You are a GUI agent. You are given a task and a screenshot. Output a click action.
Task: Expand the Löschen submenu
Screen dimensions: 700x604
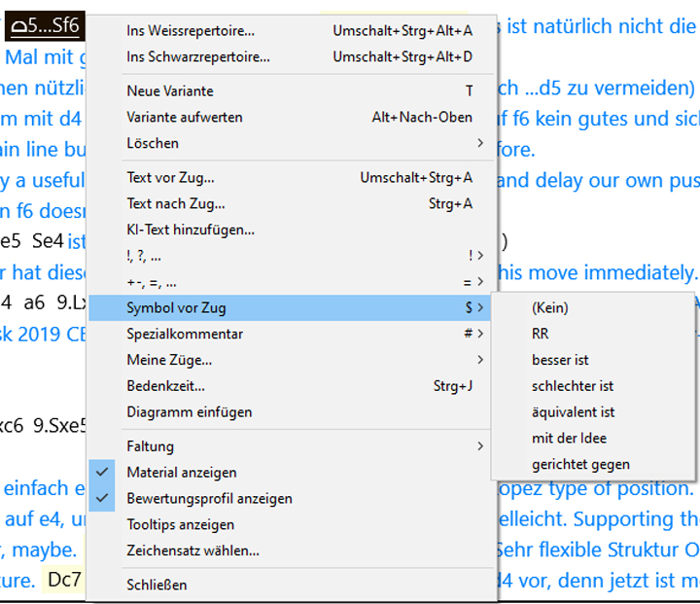(153, 143)
